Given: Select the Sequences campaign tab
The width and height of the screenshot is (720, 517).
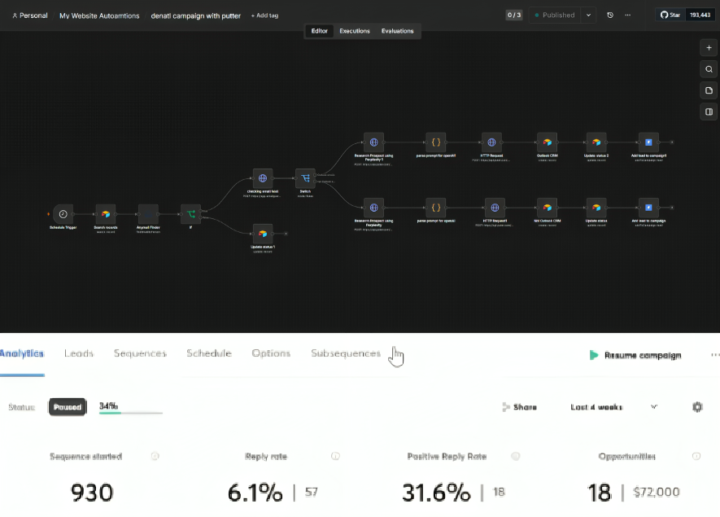Looking at the screenshot, I should click(x=140, y=353).
